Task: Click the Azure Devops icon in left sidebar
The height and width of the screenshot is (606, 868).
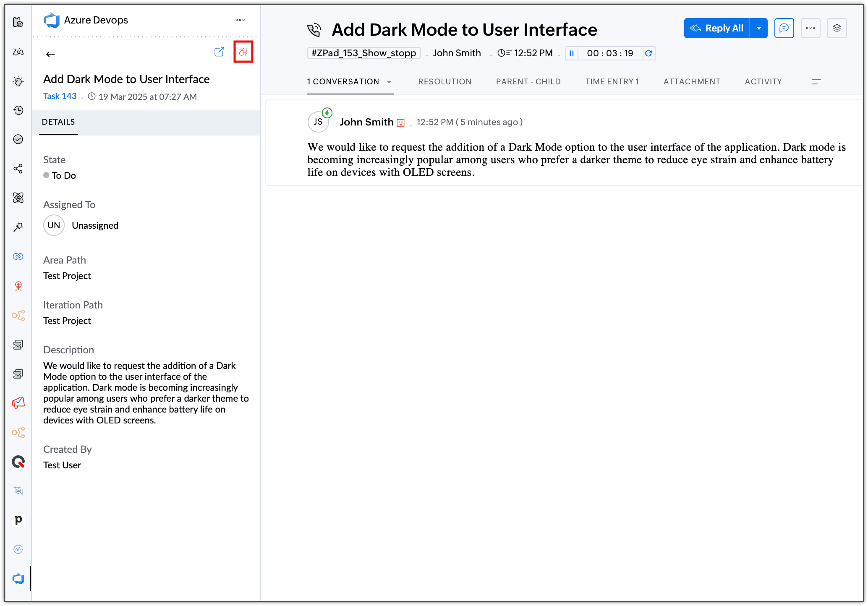Action: pyautogui.click(x=18, y=579)
